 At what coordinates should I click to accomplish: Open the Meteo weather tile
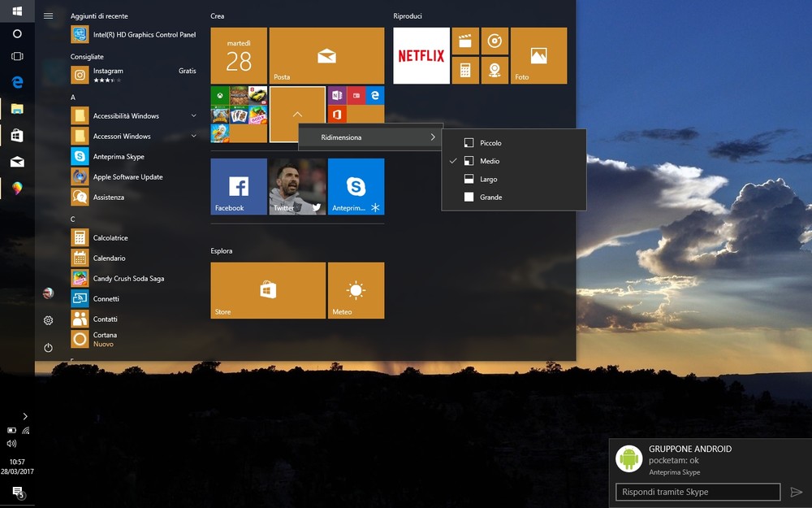coord(356,290)
